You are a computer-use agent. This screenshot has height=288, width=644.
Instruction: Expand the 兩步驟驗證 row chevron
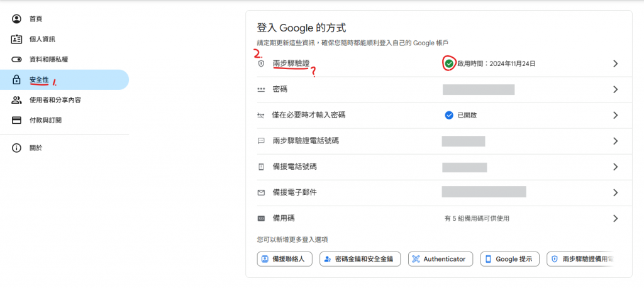(x=615, y=64)
